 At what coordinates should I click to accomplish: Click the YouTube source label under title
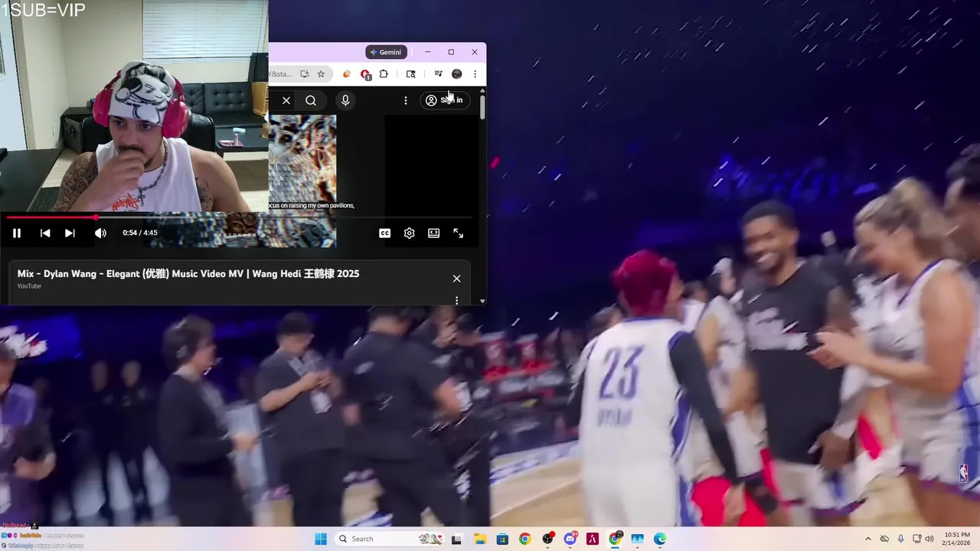coord(29,286)
